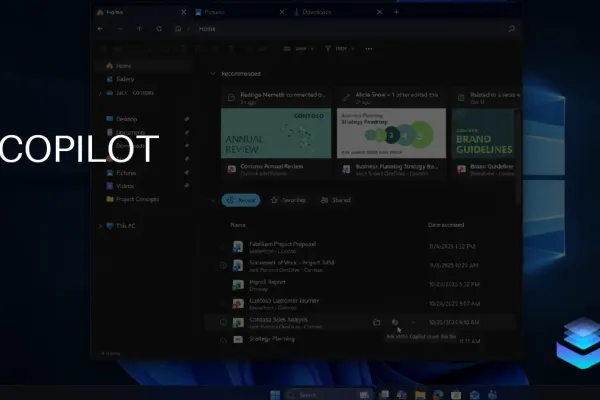Refresh the Home view
Screen dimensions: 600x400
coord(159,29)
